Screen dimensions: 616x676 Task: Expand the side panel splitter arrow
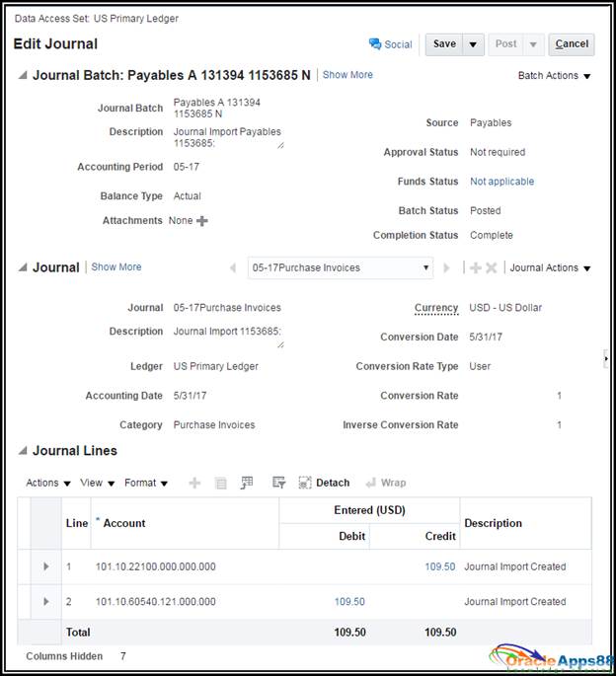pyautogui.click(x=606, y=358)
